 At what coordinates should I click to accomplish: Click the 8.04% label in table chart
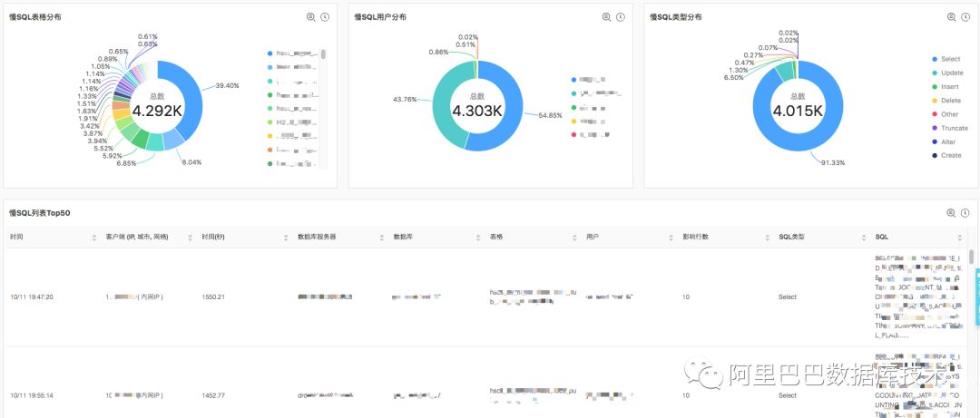click(x=191, y=162)
